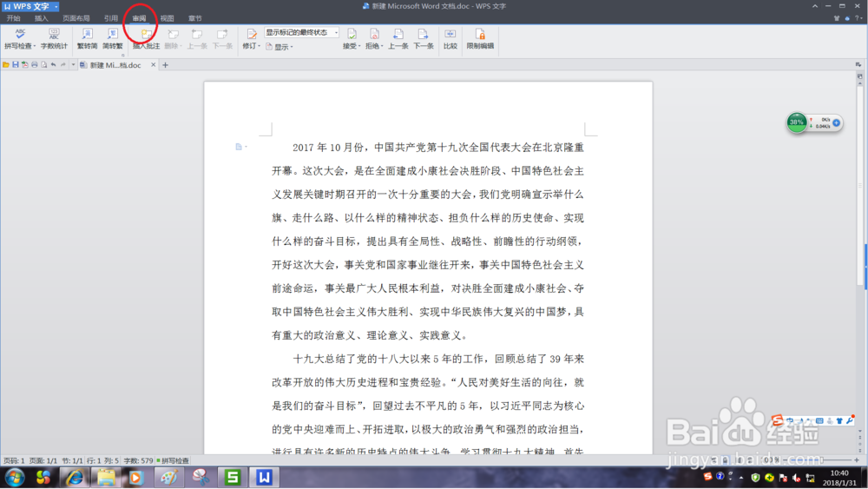Image resolution: width=868 pixels, height=489 pixels.
Task: Open Internet Explorer from taskbar
Action: tap(75, 477)
